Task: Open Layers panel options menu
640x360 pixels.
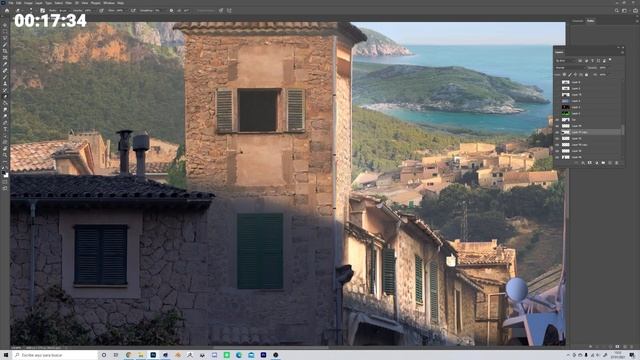Action: pos(622,52)
